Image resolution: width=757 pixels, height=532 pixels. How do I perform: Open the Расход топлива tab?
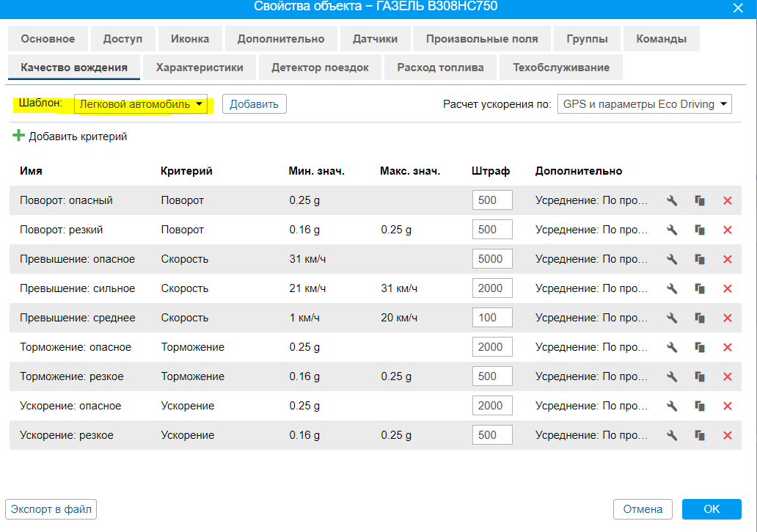440,68
